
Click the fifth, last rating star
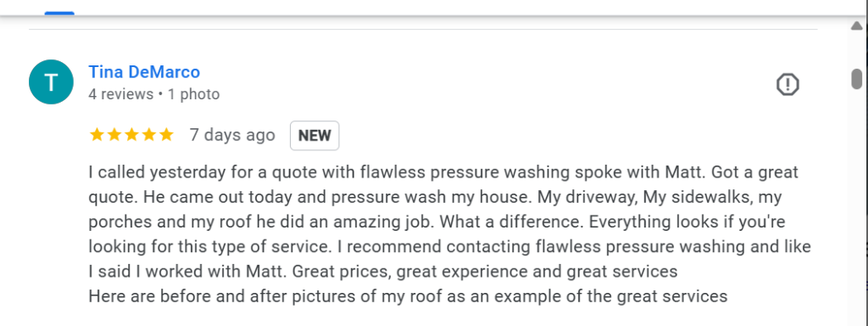[x=166, y=135]
